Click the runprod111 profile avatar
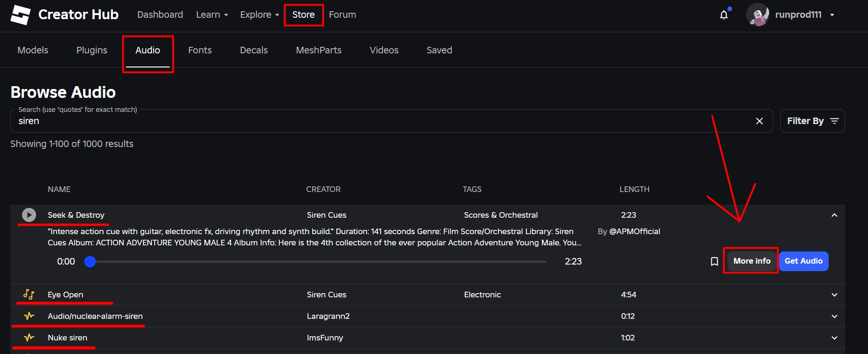Image resolution: width=868 pixels, height=354 pixels. [x=758, y=15]
